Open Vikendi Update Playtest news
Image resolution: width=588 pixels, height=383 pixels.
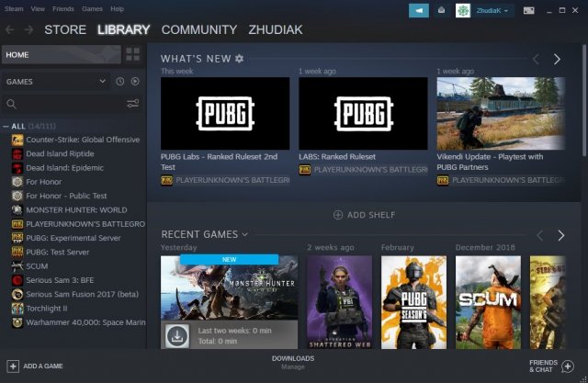(x=490, y=162)
